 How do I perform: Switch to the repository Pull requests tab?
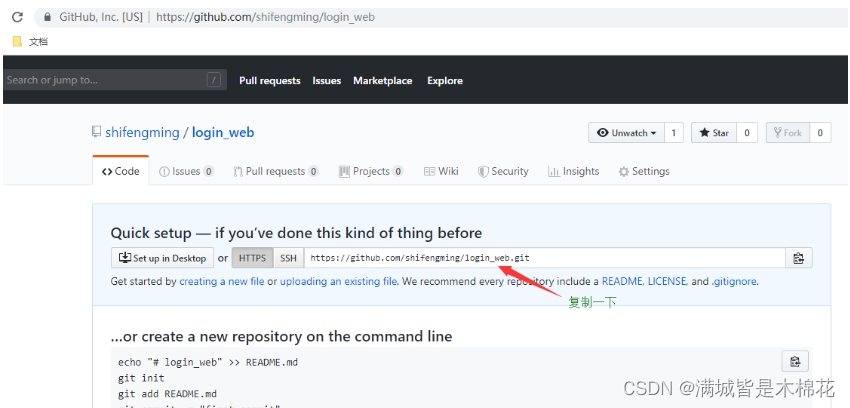(x=275, y=171)
